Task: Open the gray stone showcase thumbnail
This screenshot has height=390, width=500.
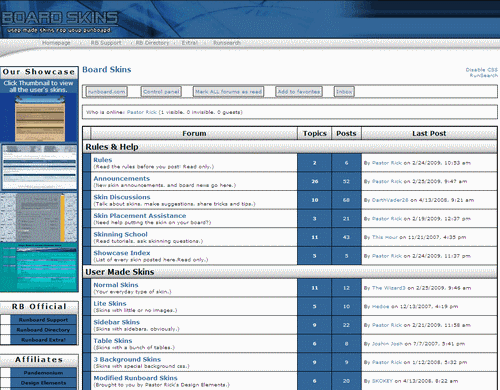Action: tap(39, 217)
